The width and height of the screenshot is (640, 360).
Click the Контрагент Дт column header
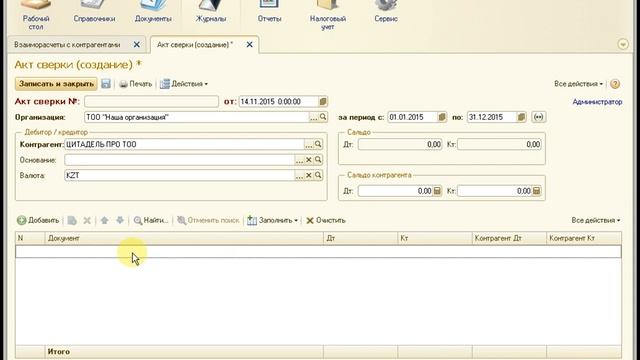tap(509, 238)
